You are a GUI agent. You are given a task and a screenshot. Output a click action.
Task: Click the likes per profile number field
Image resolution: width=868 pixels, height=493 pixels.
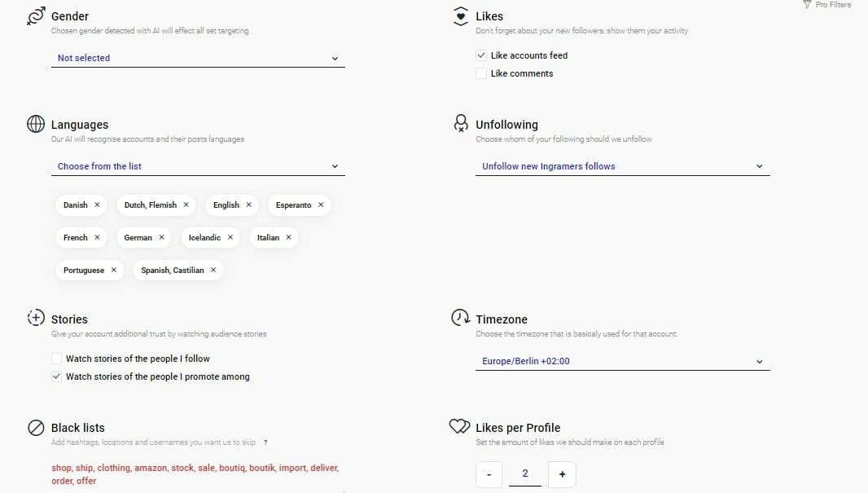pyautogui.click(x=525, y=473)
